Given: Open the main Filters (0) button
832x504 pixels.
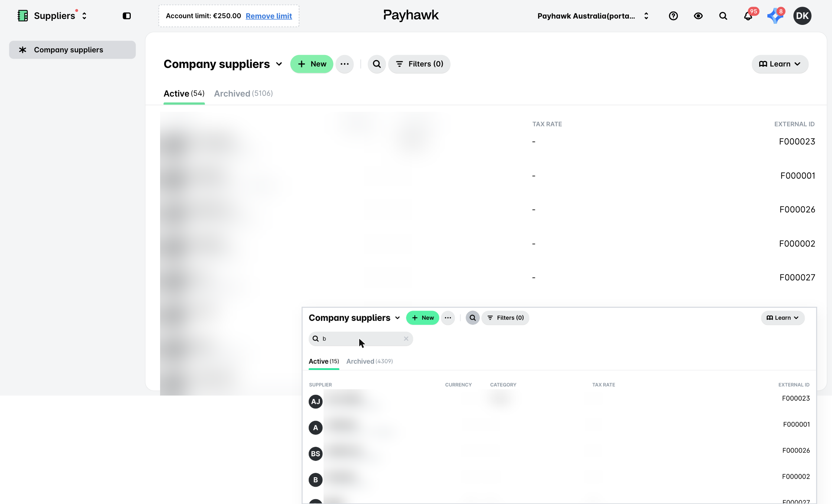Looking at the screenshot, I should (x=419, y=64).
